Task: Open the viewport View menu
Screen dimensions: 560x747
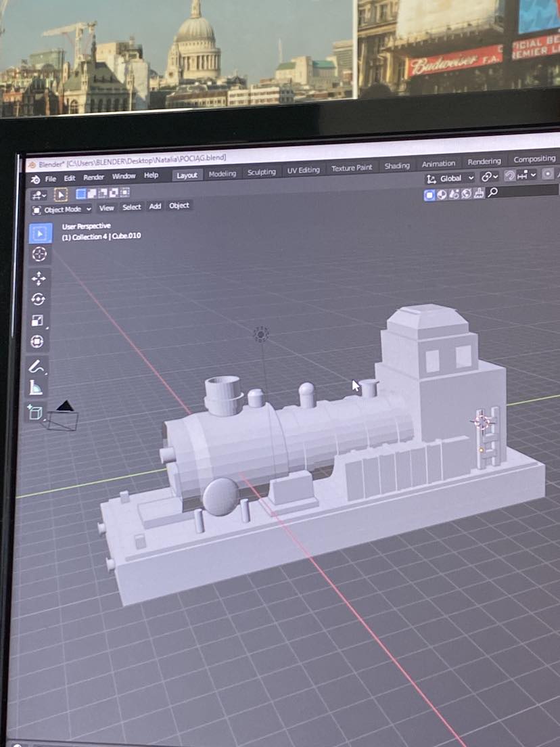Action: tap(106, 208)
